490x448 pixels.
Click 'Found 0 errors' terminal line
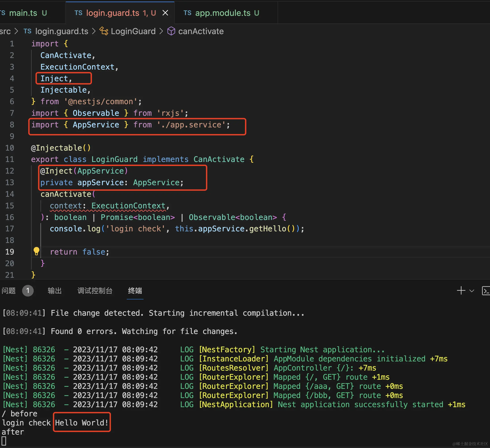[120, 331]
